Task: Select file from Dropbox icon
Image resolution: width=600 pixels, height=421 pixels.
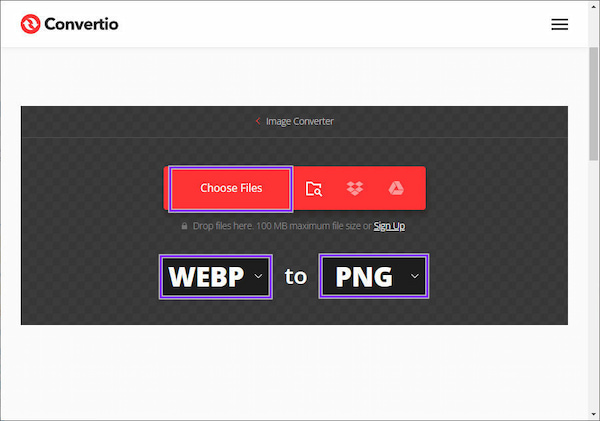Action: point(355,188)
